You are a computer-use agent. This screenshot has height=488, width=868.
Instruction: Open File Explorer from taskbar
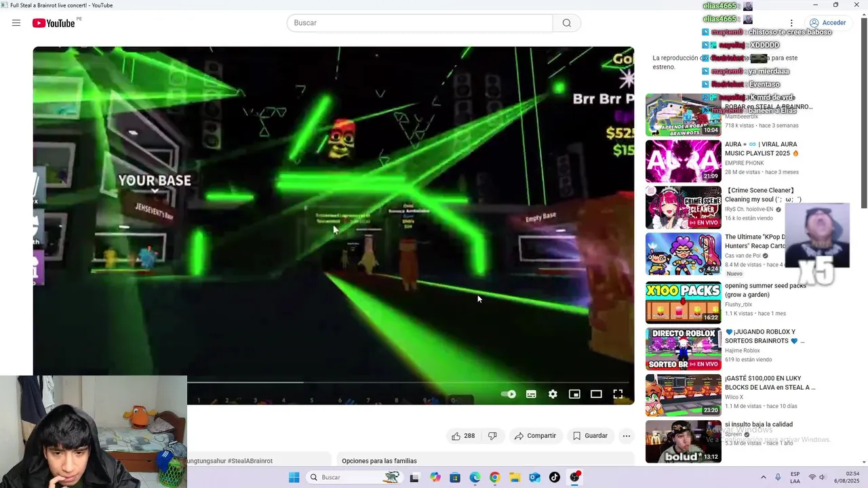point(515,477)
